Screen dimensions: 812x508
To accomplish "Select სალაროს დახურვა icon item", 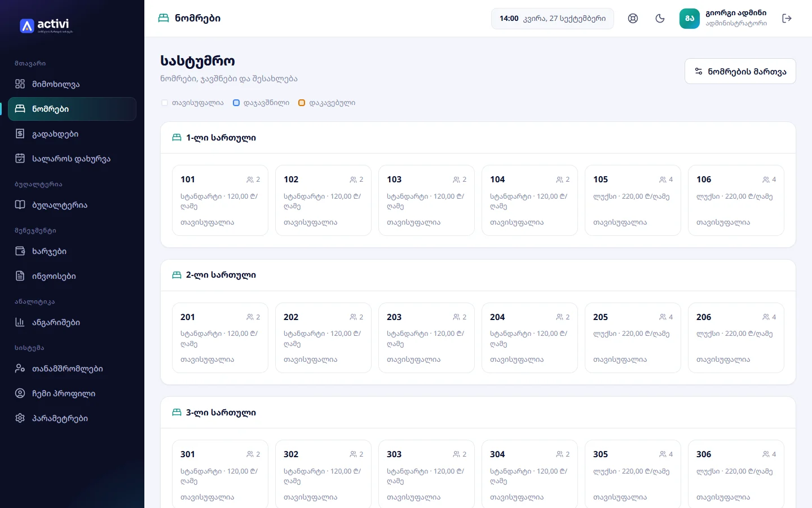I will (x=72, y=159).
